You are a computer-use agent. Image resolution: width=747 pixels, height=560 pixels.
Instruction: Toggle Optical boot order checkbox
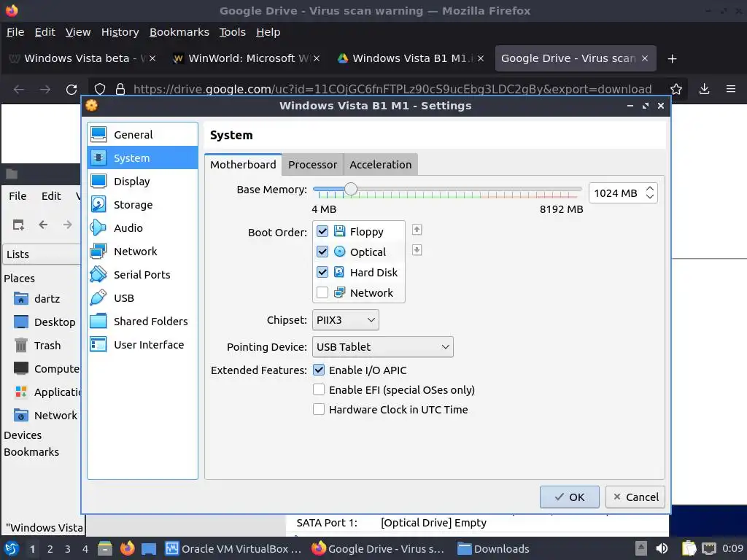point(322,252)
